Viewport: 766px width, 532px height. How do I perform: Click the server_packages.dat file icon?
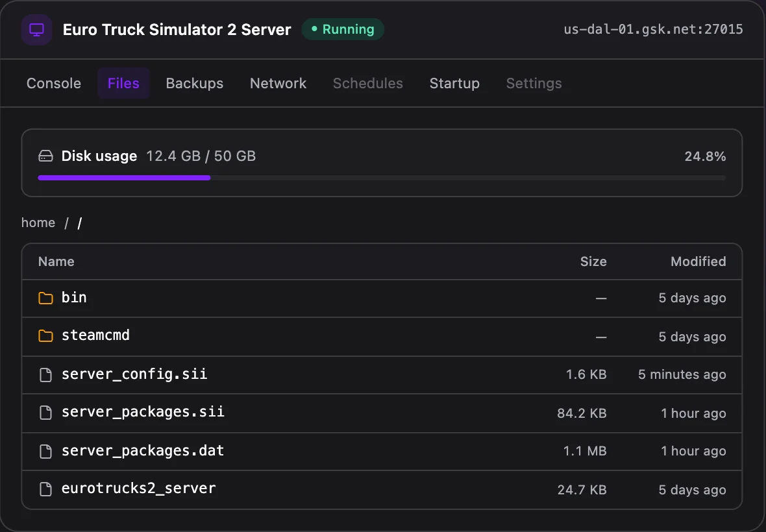(45, 451)
